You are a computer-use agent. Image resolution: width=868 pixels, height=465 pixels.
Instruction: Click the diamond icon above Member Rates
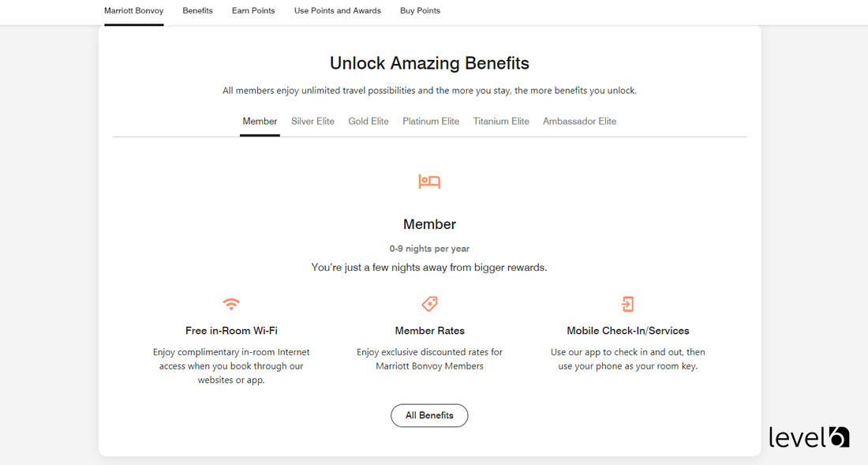(429, 304)
